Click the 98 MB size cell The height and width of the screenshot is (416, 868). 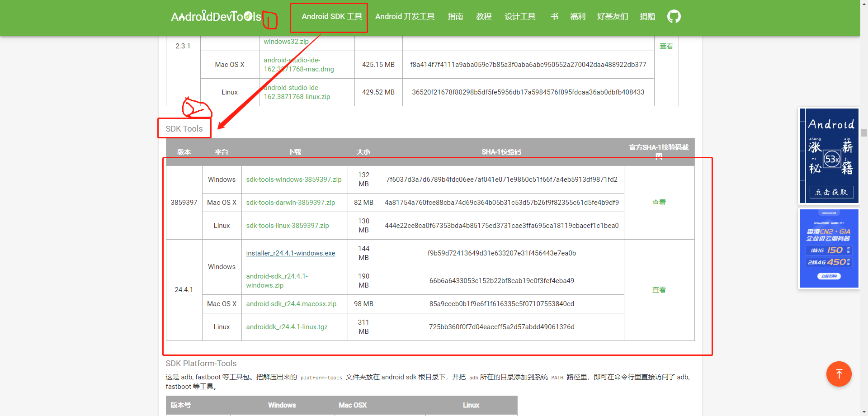(364, 304)
